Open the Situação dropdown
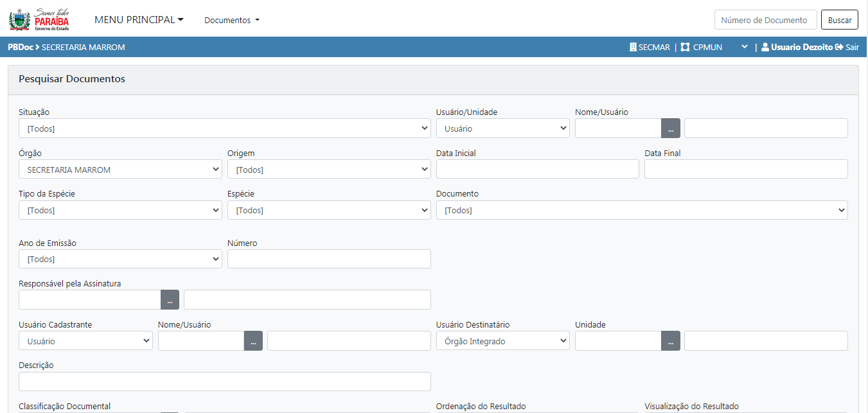868x413 pixels. click(x=224, y=128)
